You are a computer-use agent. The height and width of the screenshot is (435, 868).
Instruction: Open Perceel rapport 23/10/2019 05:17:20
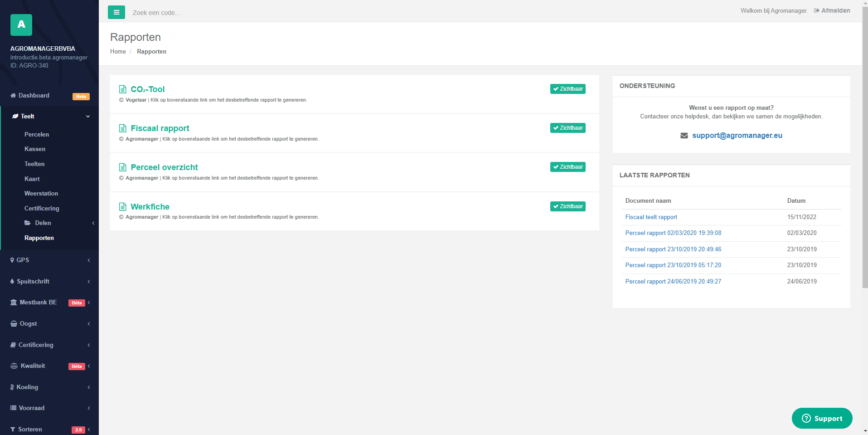(673, 265)
